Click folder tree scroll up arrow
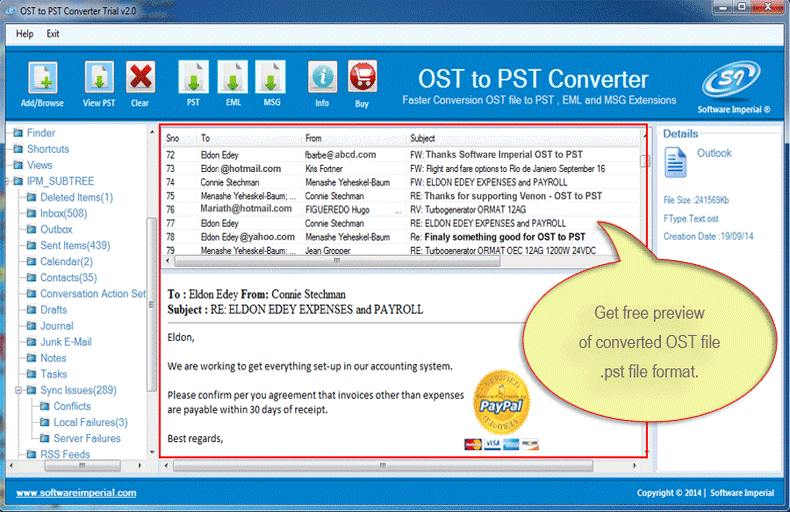The width and height of the screenshot is (790, 512). (152, 132)
